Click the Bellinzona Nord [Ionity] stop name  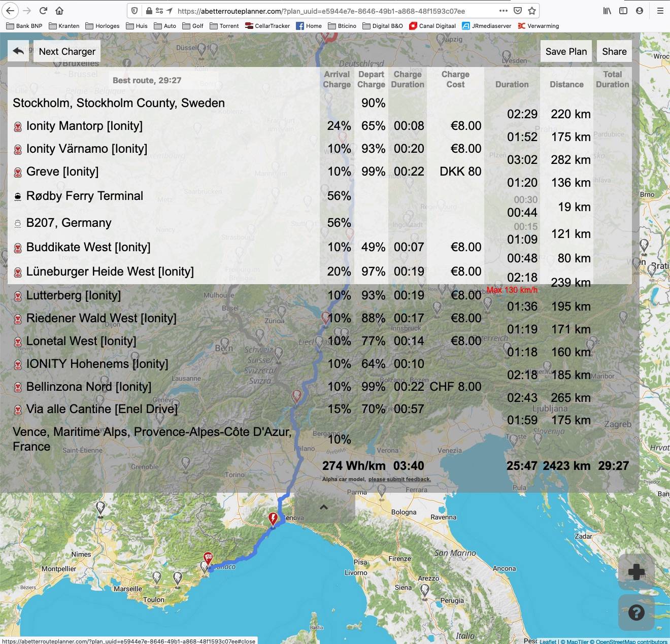pyautogui.click(x=89, y=387)
